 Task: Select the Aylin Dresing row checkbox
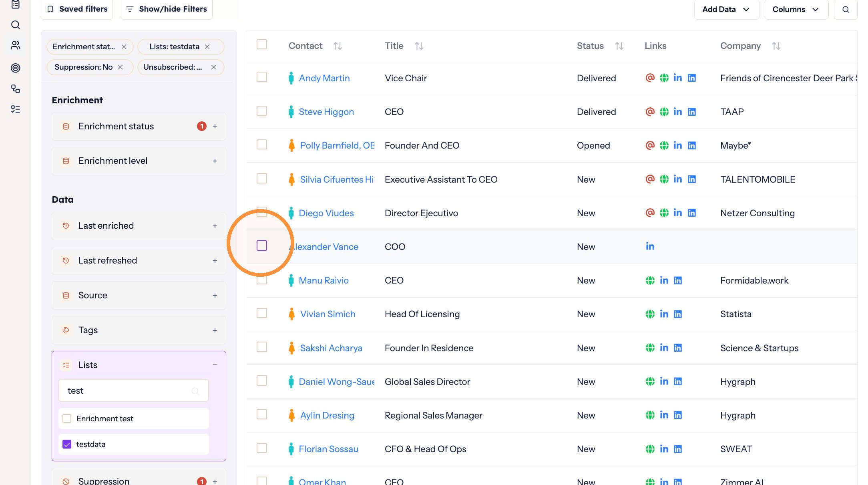[x=262, y=414]
